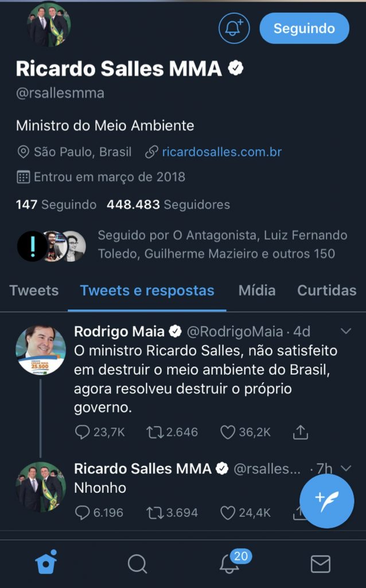Open the 448.483 Seguidores list

(x=168, y=204)
